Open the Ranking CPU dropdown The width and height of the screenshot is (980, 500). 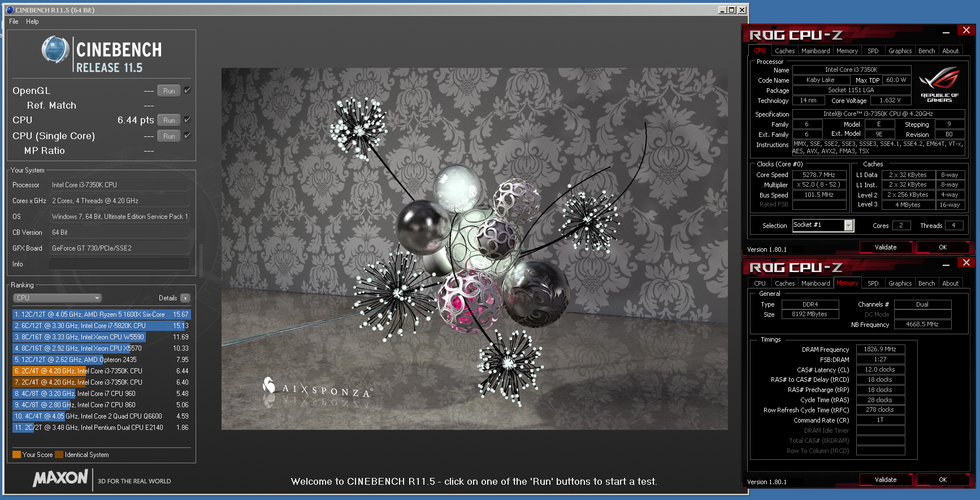click(x=57, y=298)
